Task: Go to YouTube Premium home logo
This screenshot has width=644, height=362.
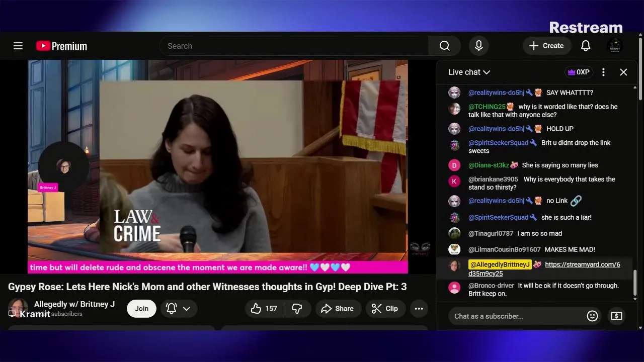Action: 61,46
